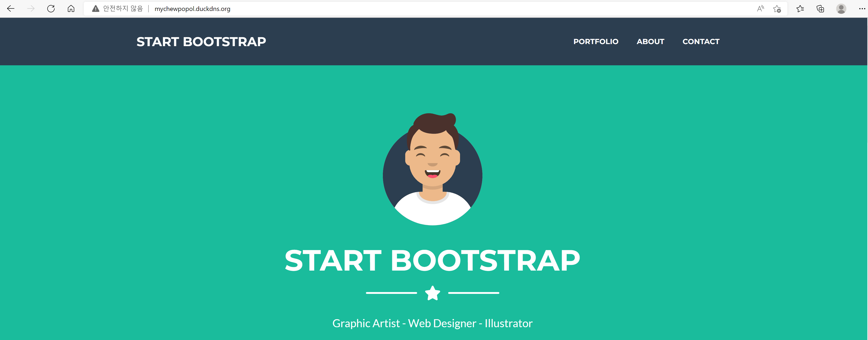The width and height of the screenshot is (868, 340).
Task: Navigate to the PORTFOLIO menu item
Action: coord(596,42)
